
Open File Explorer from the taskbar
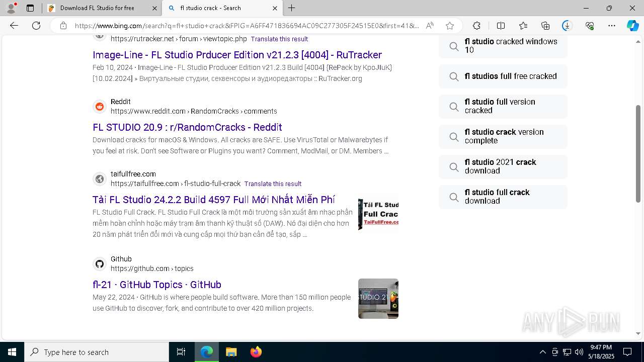tap(231, 352)
